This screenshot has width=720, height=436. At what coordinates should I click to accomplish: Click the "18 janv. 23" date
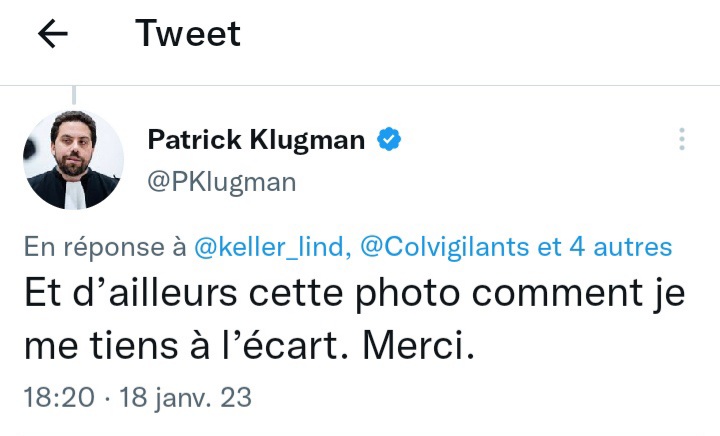pos(185,397)
